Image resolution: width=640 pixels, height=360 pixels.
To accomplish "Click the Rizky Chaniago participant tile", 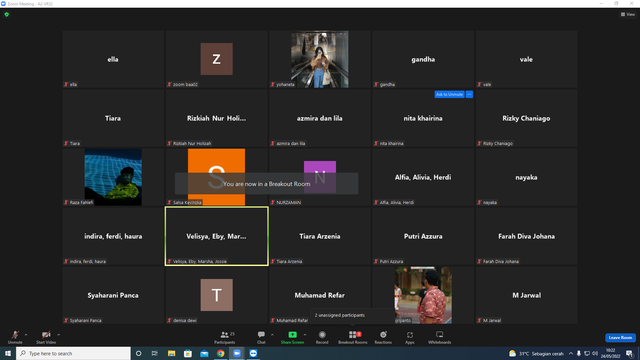I will click(x=526, y=118).
